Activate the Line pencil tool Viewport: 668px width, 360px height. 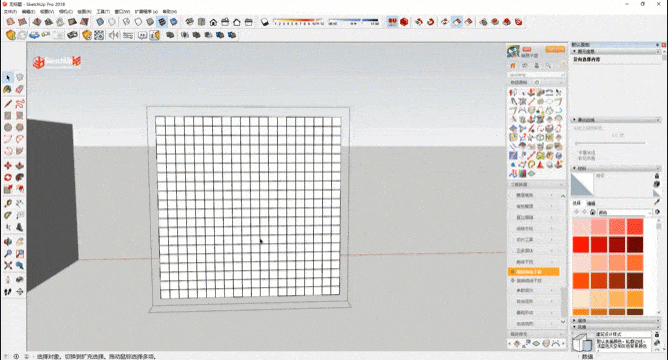pos(8,104)
